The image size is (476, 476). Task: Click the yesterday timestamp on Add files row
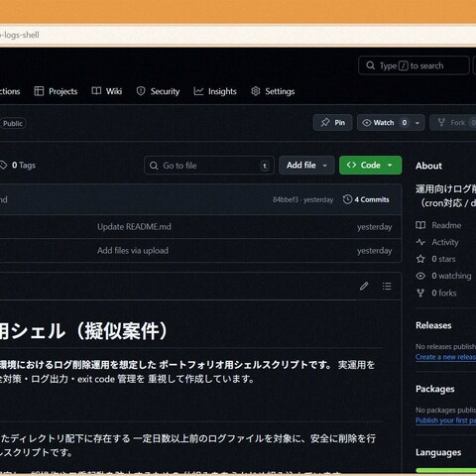coord(374,251)
